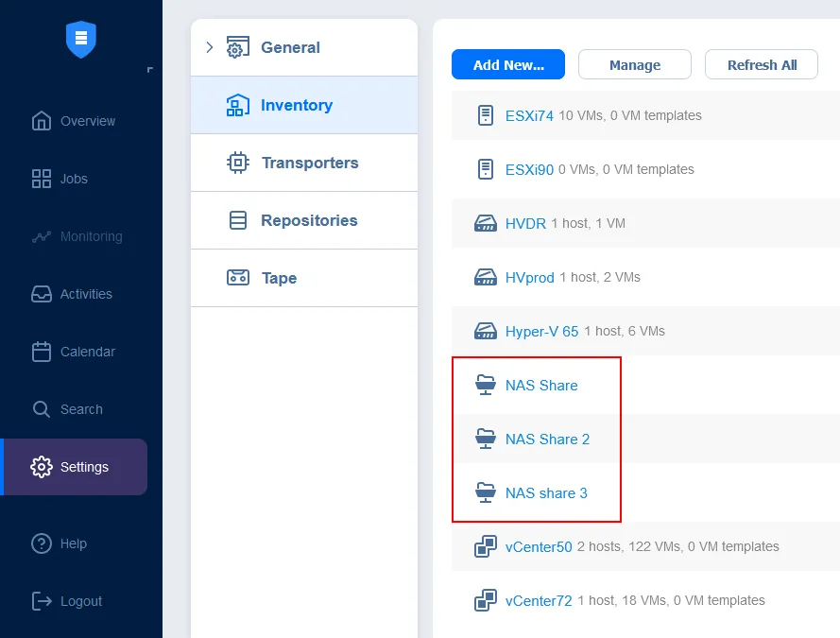Click the Search magnifier icon

click(x=42, y=409)
